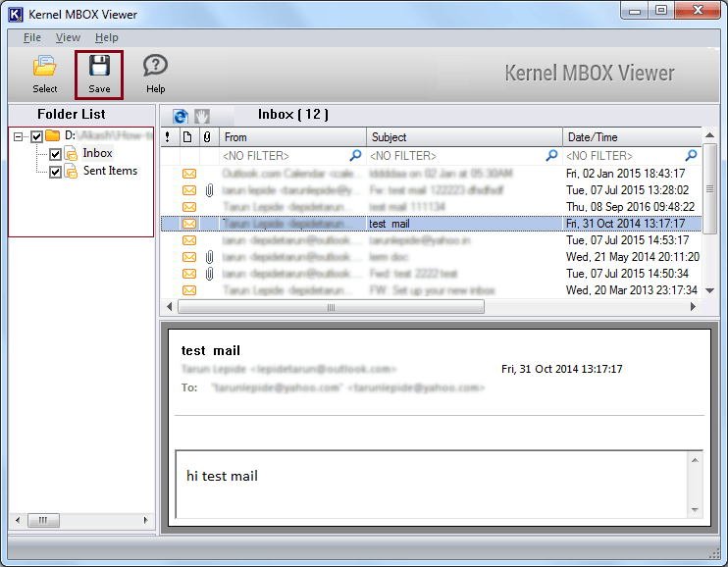Click message body scroll down arrow

coord(695,510)
